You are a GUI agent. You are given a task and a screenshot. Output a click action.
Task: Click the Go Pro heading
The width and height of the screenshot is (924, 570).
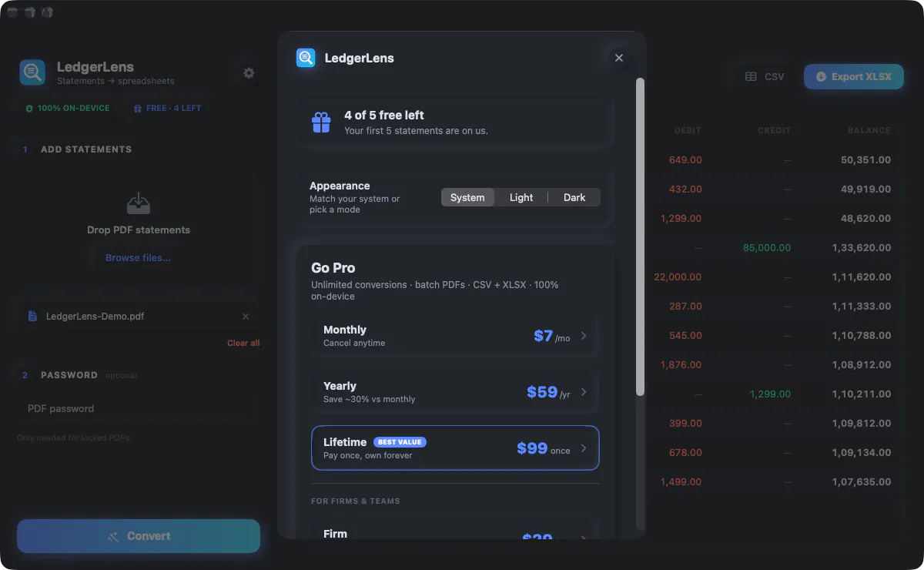[x=333, y=268]
